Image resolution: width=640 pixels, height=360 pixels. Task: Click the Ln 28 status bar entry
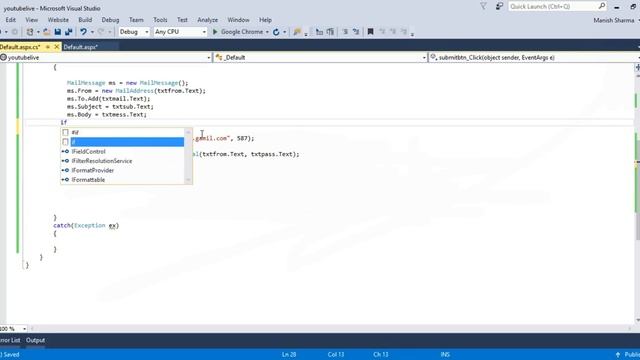[x=289, y=354]
